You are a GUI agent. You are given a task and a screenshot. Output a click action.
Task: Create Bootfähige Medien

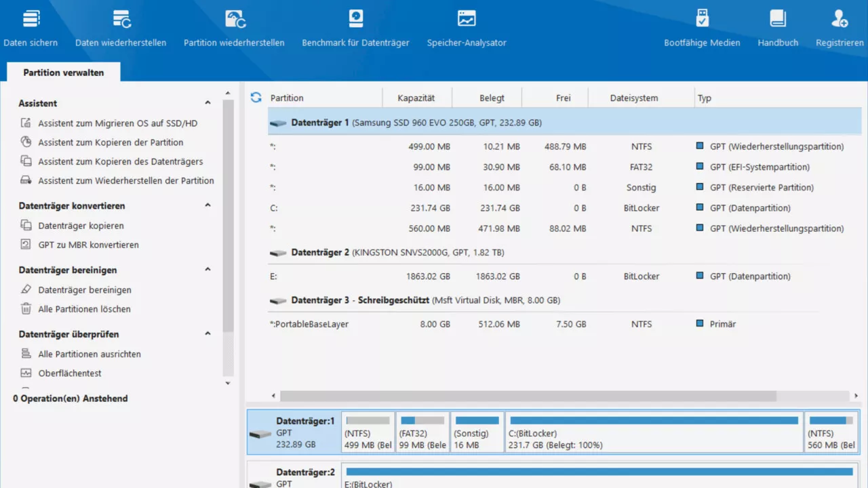(x=702, y=28)
